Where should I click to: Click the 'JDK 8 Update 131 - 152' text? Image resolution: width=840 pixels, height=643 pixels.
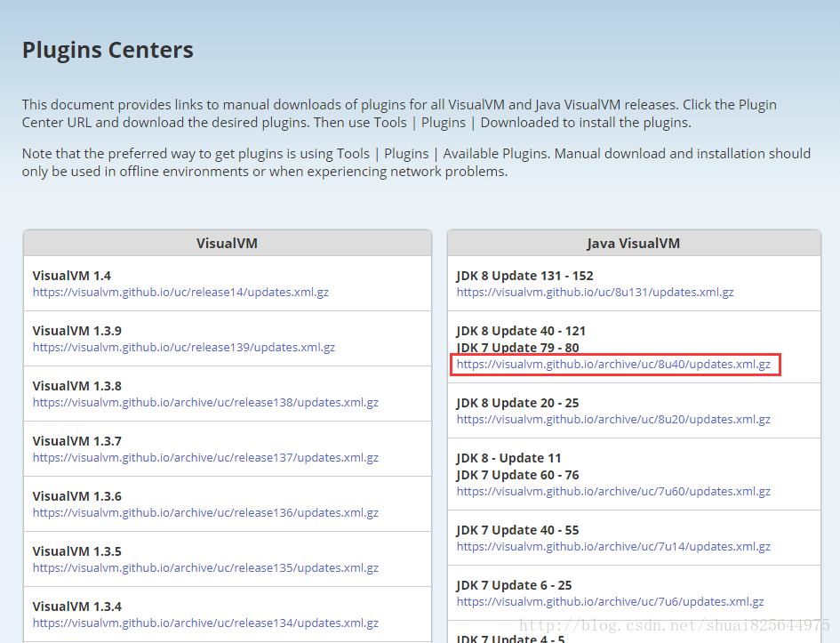[x=525, y=276]
